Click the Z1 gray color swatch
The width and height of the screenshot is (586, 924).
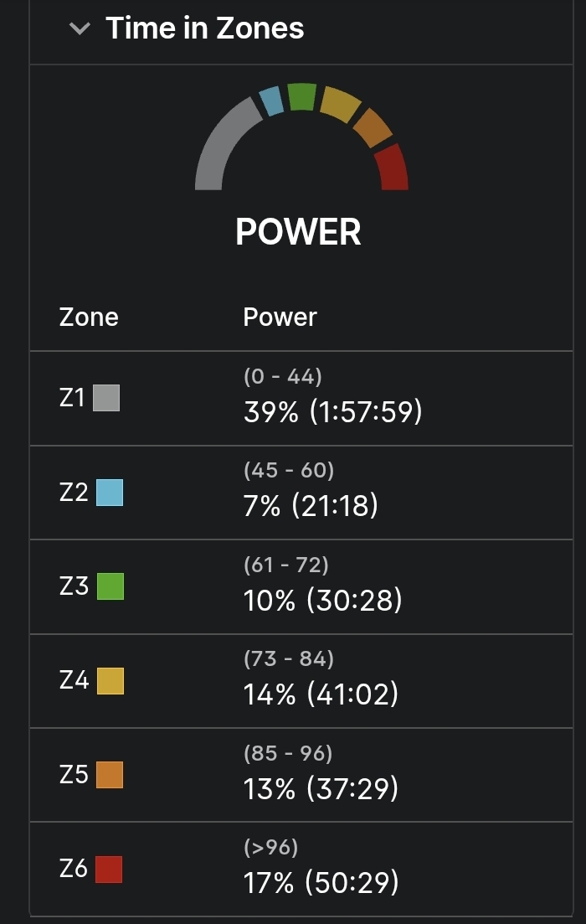click(x=106, y=398)
